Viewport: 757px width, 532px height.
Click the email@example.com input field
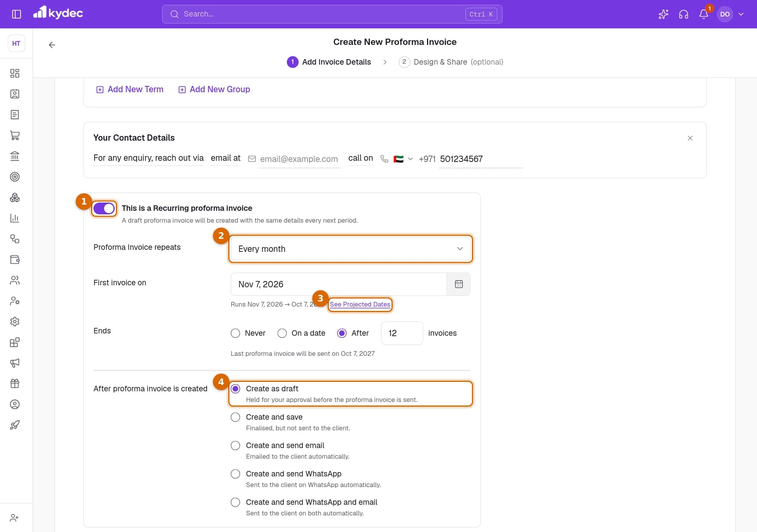coord(299,159)
